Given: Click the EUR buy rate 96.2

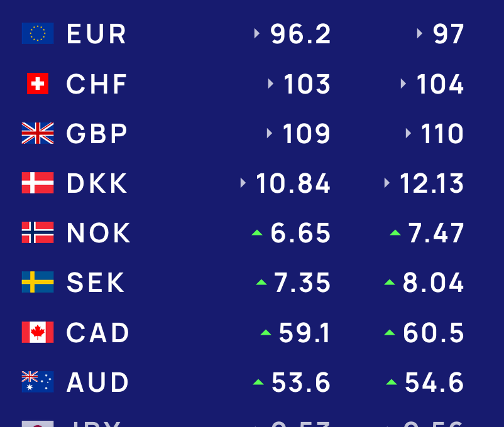Looking at the screenshot, I should coord(300,34).
